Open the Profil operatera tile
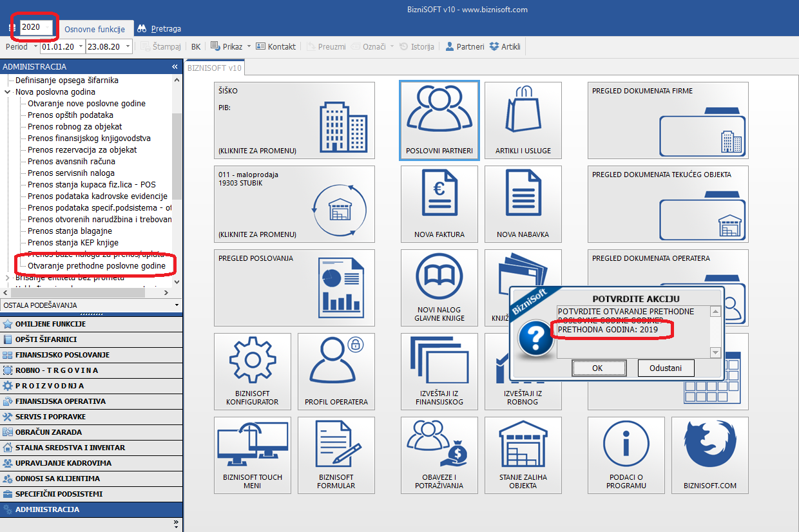Image resolution: width=799 pixels, height=532 pixels. click(x=336, y=372)
